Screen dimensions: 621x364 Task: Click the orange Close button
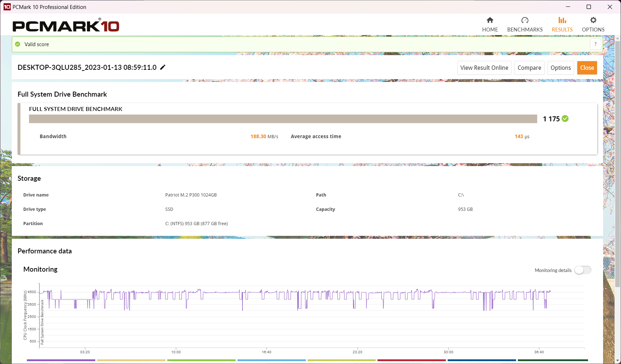(x=587, y=68)
